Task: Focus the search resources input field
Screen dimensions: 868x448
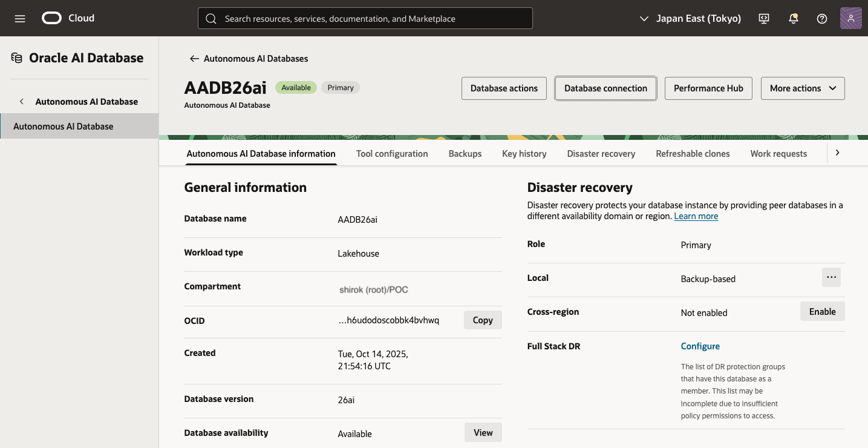Action: pyautogui.click(x=365, y=18)
